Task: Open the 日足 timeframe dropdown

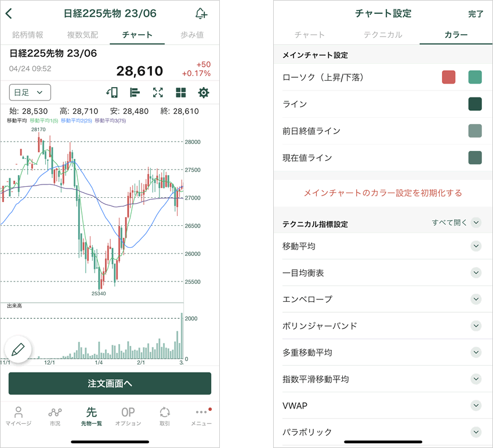Action: point(30,92)
